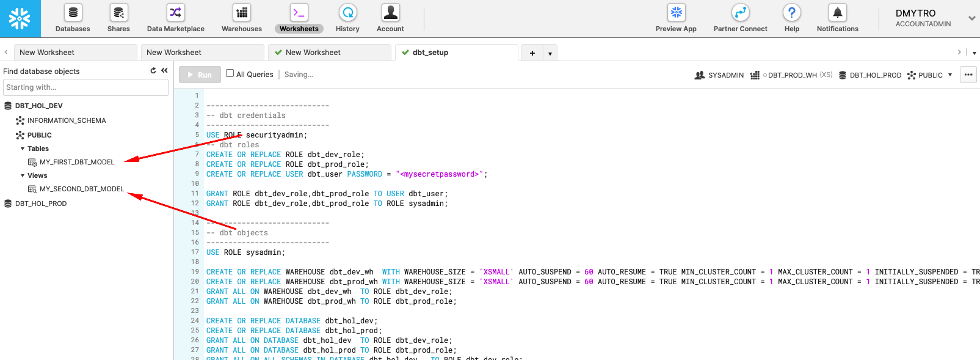This screenshot has width=980, height=360.
Task: Collapse the object browser sidebar
Action: click(x=164, y=71)
